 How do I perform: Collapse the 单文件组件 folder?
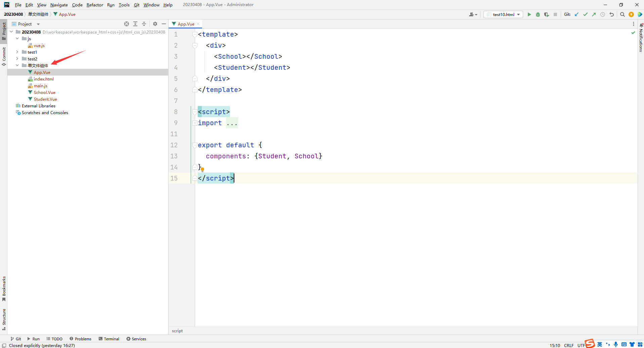17,65
